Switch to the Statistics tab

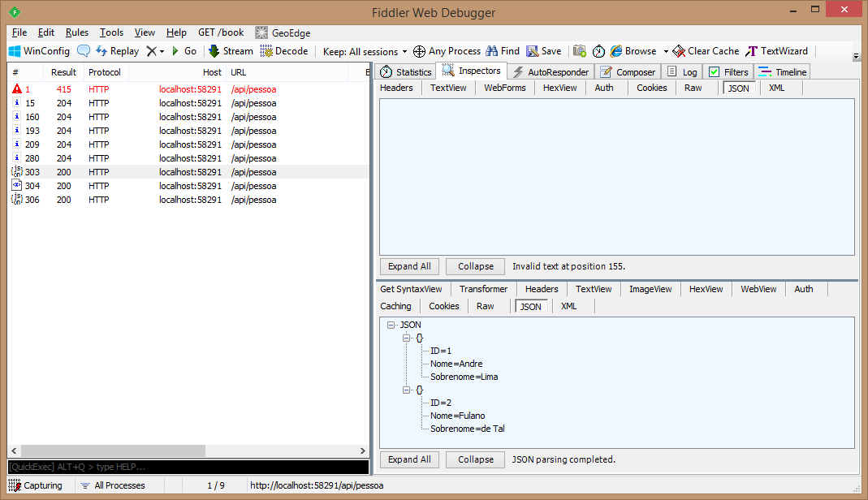coord(406,72)
